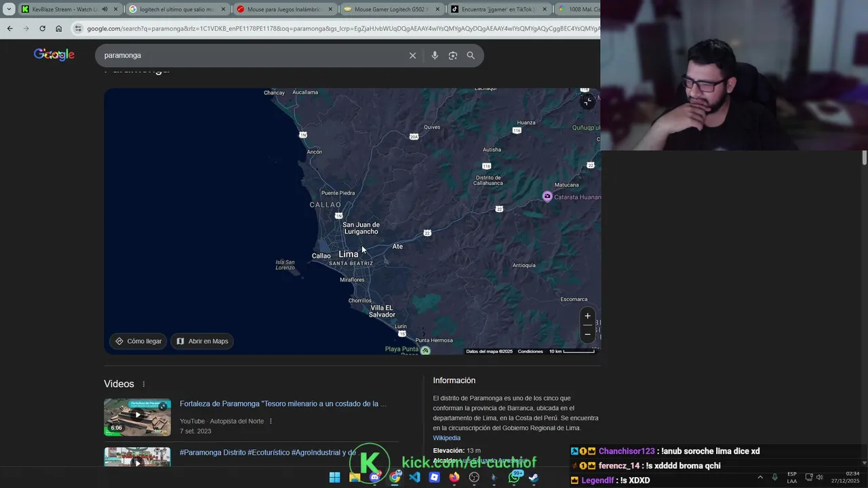
Task: Open '#Paramonga Distrito #Ecoturístico' video link
Action: 268,453
